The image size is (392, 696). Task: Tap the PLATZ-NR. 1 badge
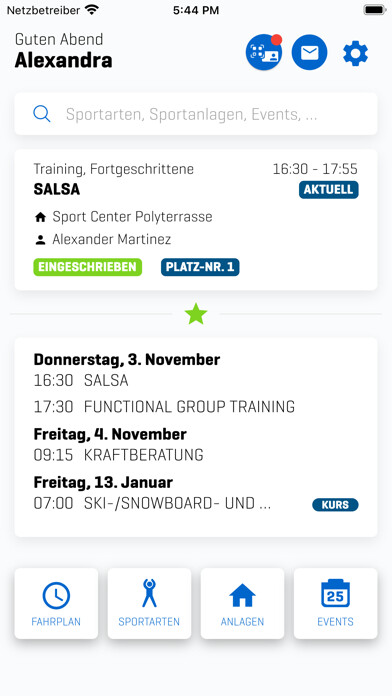[x=200, y=267]
